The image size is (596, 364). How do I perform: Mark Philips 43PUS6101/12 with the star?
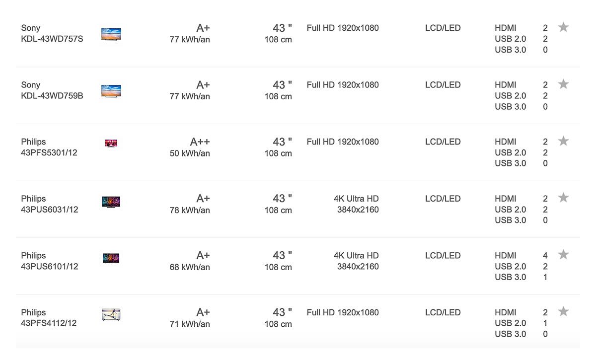click(x=563, y=255)
